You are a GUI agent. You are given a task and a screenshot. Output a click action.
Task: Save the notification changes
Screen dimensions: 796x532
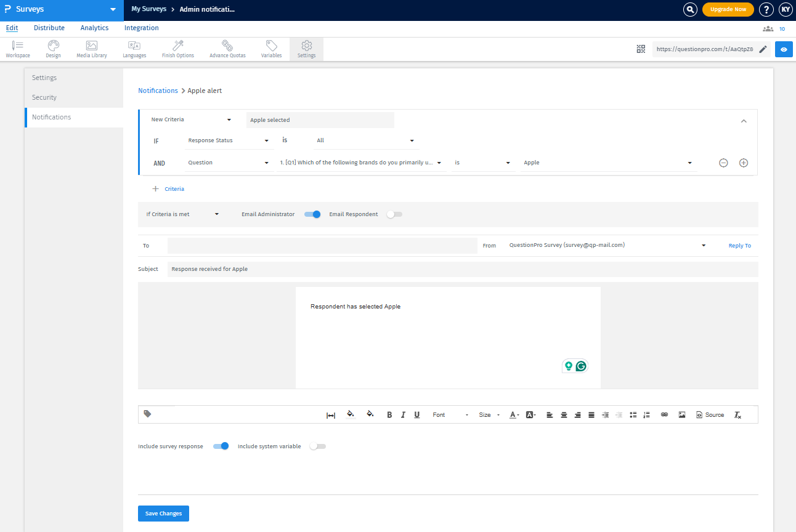pos(163,513)
